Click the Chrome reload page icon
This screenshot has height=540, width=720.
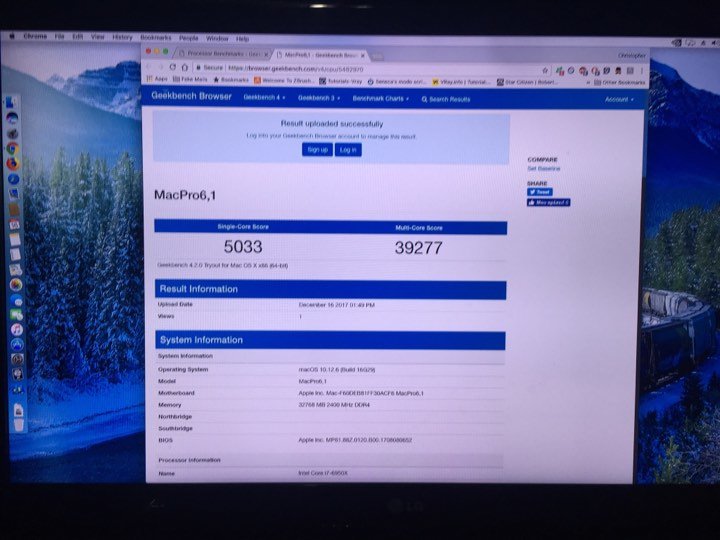pyautogui.click(x=173, y=67)
